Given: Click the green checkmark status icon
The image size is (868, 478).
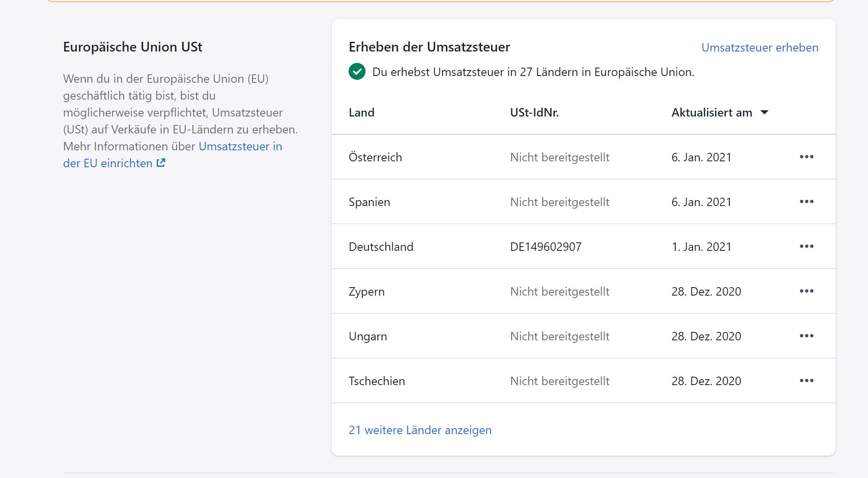Looking at the screenshot, I should click(x=357, y=72).
